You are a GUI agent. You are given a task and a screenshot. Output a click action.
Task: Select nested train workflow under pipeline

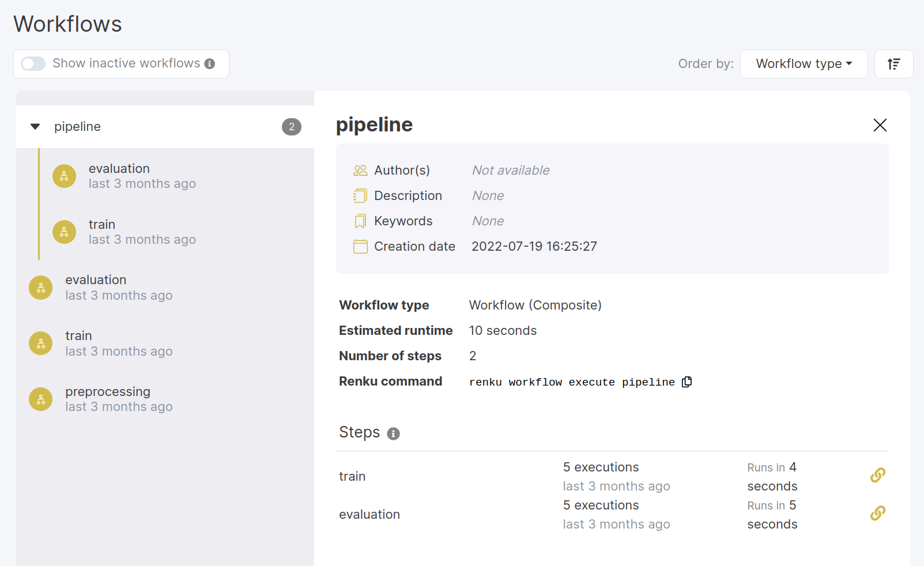(142, 232)
